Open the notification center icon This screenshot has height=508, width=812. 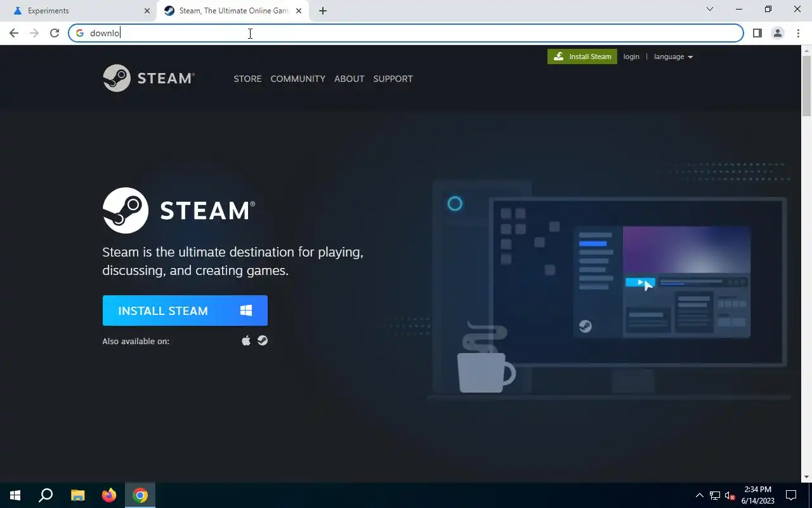[x=791, y=495]
